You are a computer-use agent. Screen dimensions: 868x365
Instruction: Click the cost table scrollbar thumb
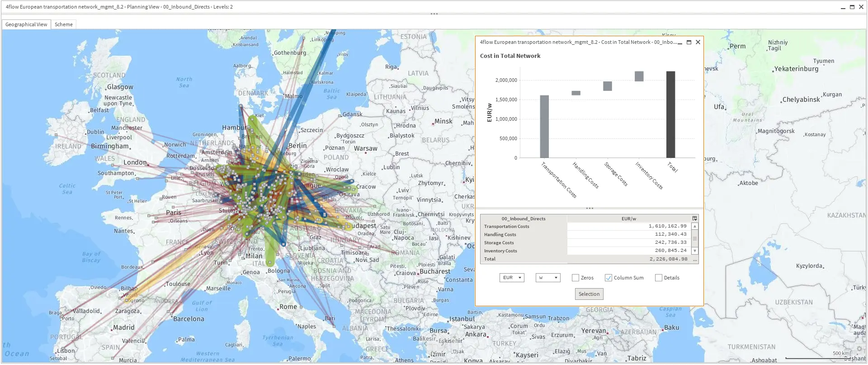pos(695,238)
